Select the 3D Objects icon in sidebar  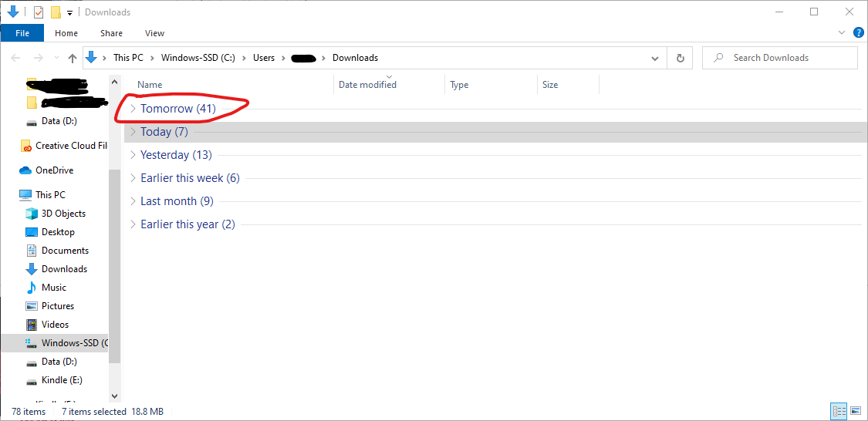[32, 214]
